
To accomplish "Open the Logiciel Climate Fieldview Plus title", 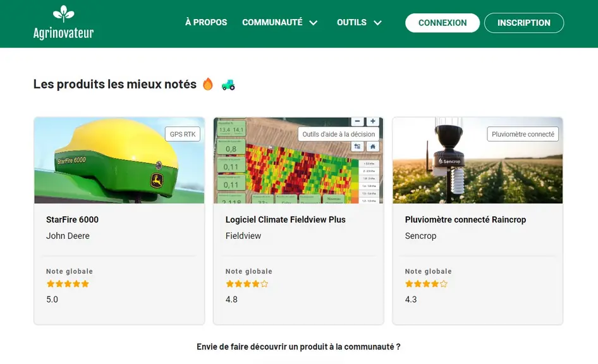I will pos(285,219).
